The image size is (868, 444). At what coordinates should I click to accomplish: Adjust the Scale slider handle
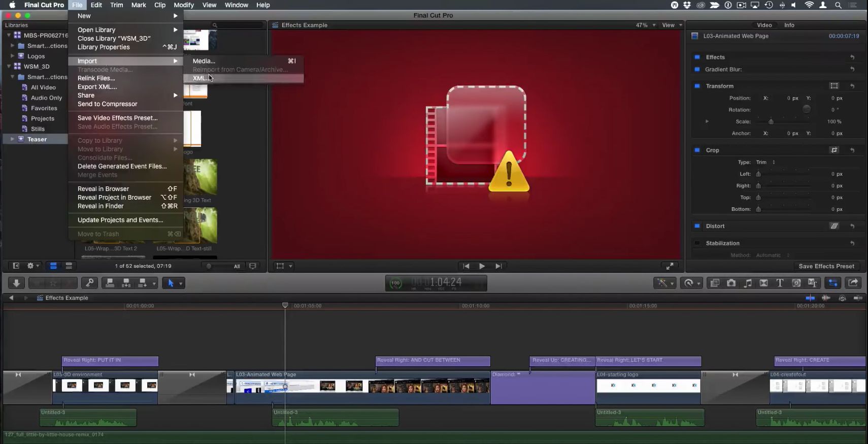point(771,121)
